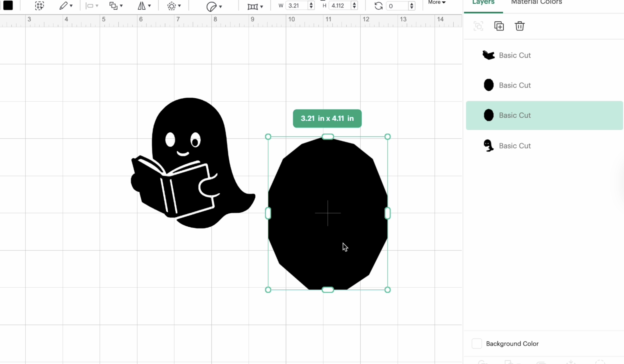
Task: Duplicate the selected layer
Action: tap(499, 26)
